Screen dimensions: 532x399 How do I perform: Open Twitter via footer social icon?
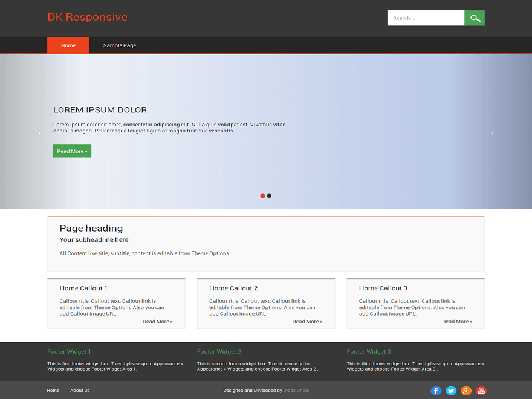coord(451,391)
